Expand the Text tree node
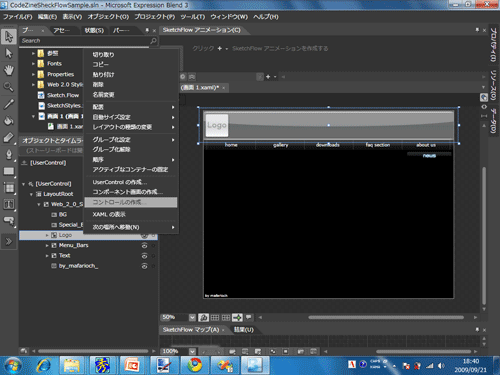500x375 pixels. (47, 256)
